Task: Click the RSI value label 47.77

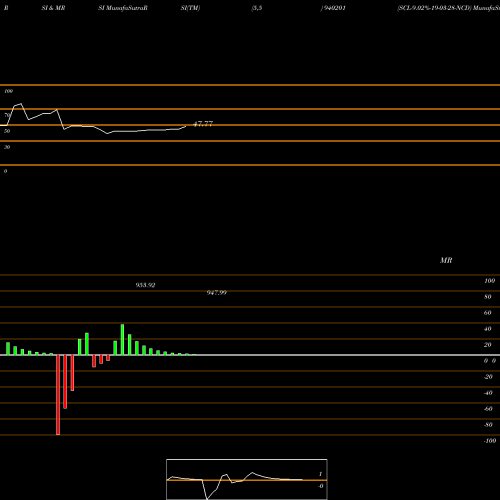Action: (203, 124)
